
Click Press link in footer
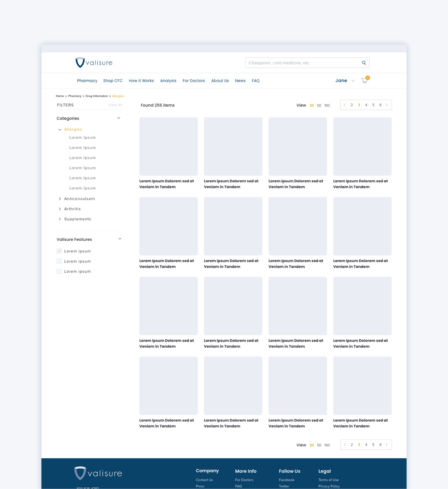pos(200,486)
